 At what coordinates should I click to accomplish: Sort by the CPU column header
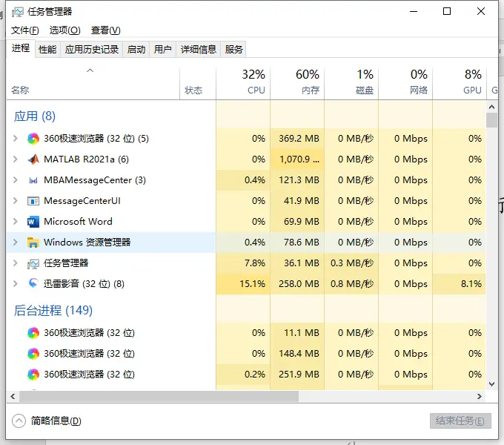(x=243, y=83)
